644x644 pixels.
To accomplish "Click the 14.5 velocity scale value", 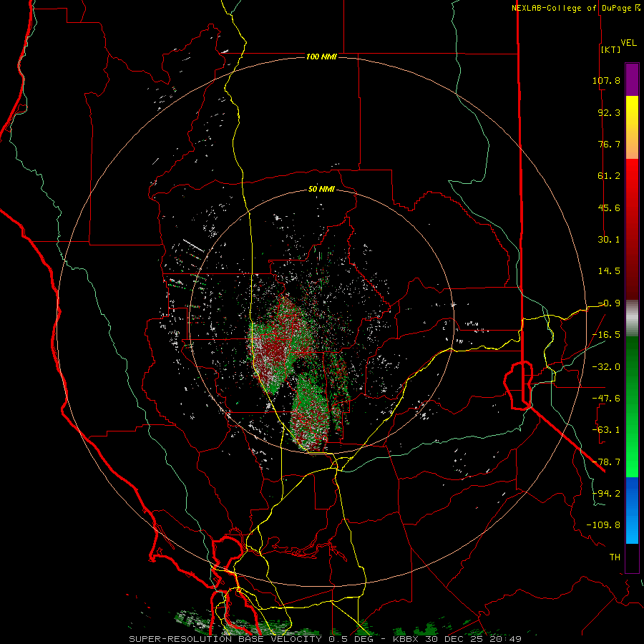I will [609, 271].
